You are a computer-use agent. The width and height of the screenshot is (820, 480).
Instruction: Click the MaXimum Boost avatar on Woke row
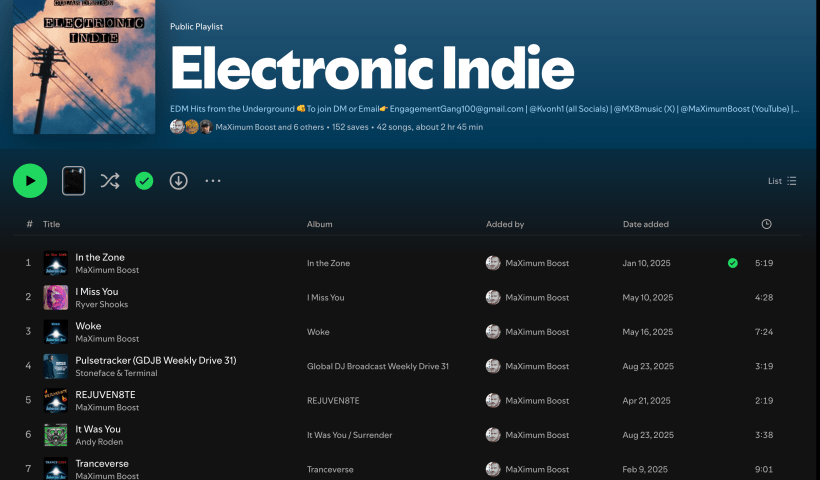tap(493, 332)
